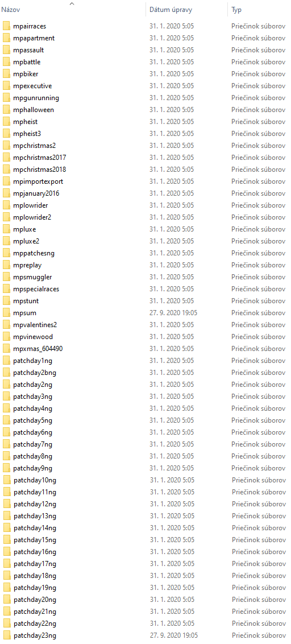Select the patchday17ng folder name

coord(35,564)
